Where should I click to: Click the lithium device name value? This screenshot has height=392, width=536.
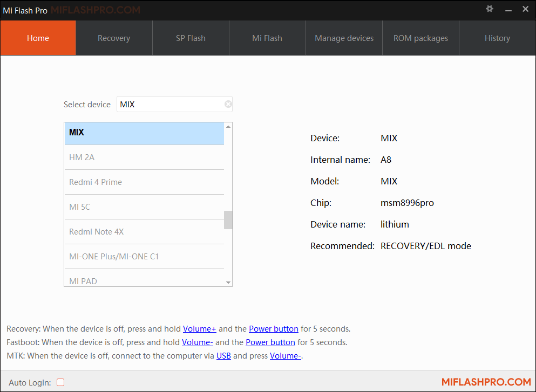(395, 224)
